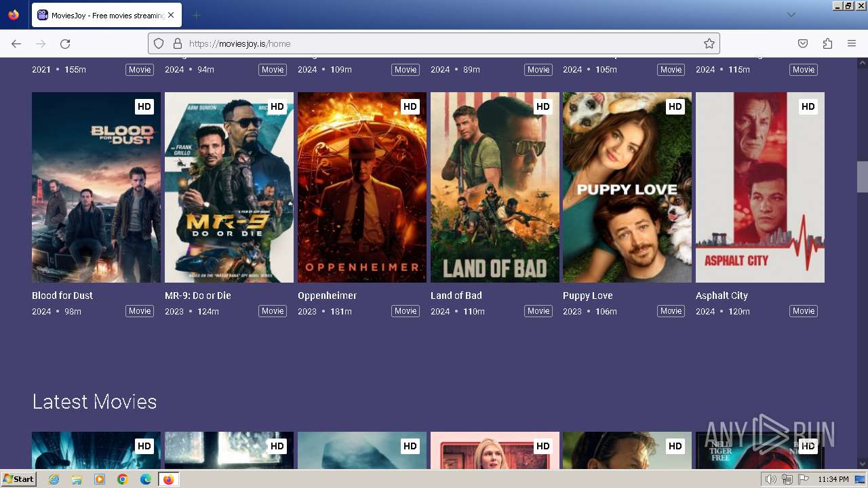Open the Extensions puzzle icon
The height and width of the screenshot is (488, 868).
point(827,43)
